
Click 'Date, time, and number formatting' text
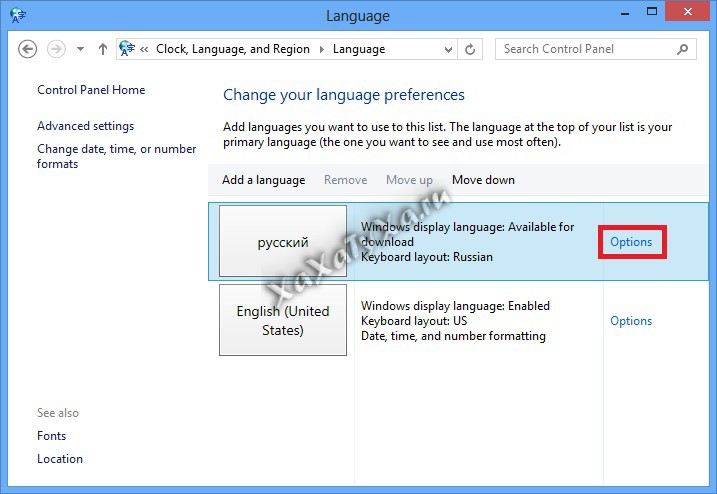[x=453, y=336]
